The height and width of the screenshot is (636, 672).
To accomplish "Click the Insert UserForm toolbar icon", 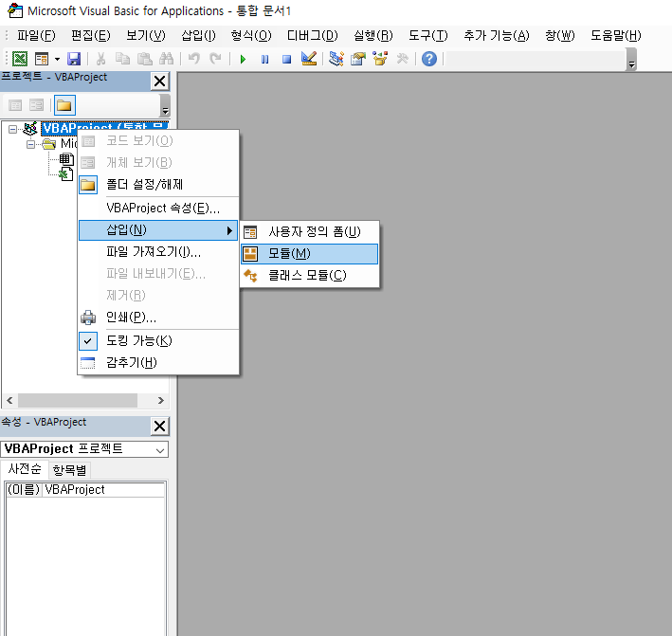I will coord(42,59).
